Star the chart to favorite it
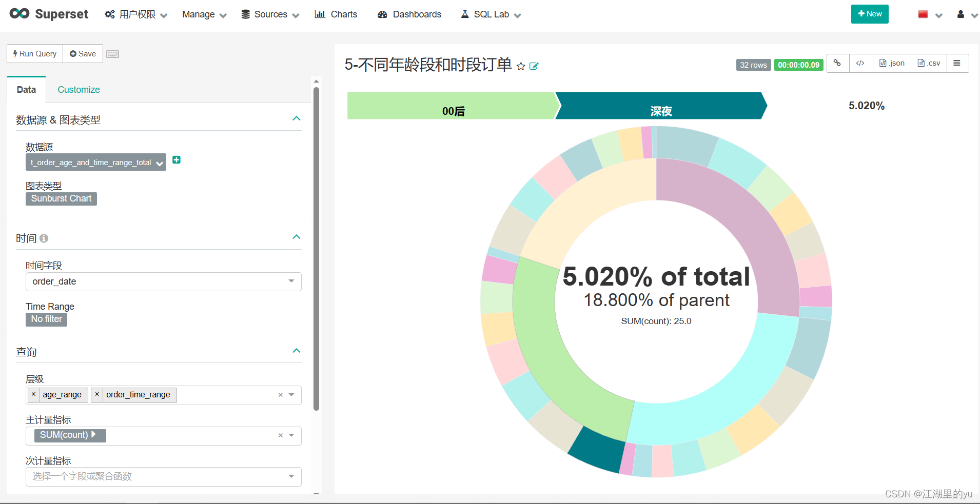This screenshot has height=504, width=980. (521, 66)
